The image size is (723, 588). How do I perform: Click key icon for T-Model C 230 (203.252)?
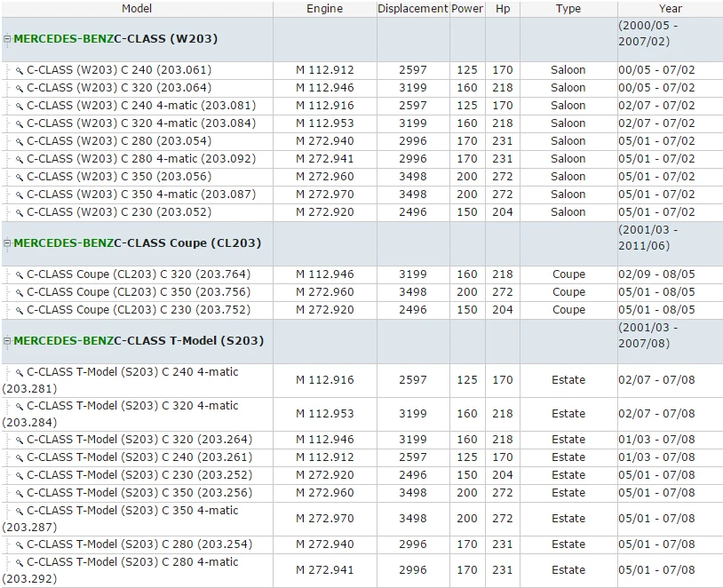click(20, 475)
